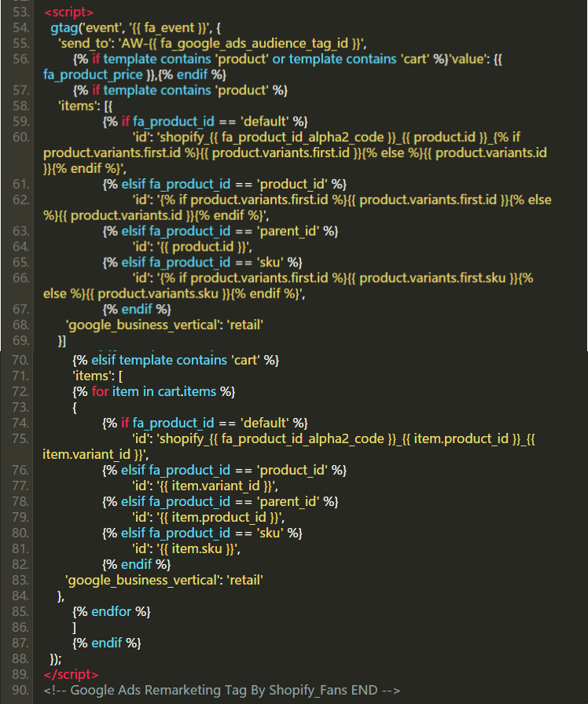Click line number 53 in the gutter

[x=20, y=13]
